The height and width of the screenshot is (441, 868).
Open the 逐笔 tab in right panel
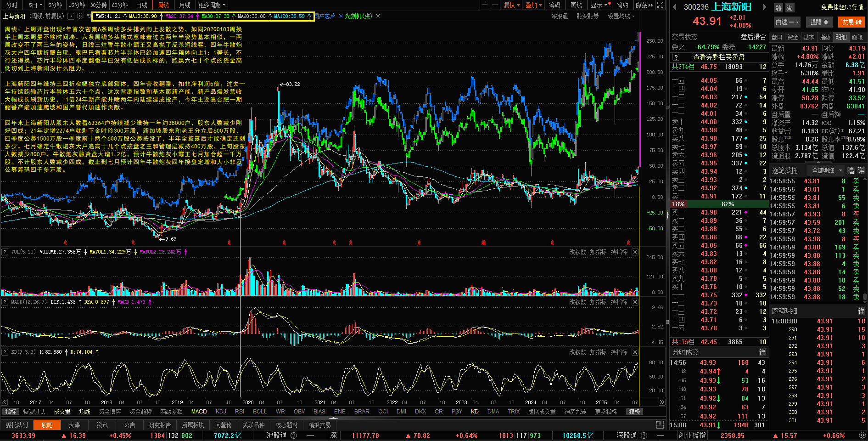(857, 37)
